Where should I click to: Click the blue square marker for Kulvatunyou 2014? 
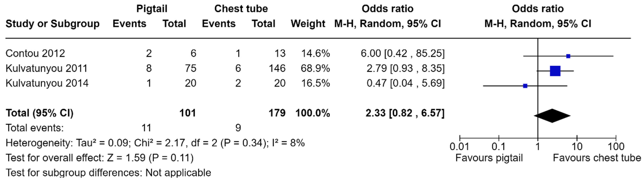525,86
